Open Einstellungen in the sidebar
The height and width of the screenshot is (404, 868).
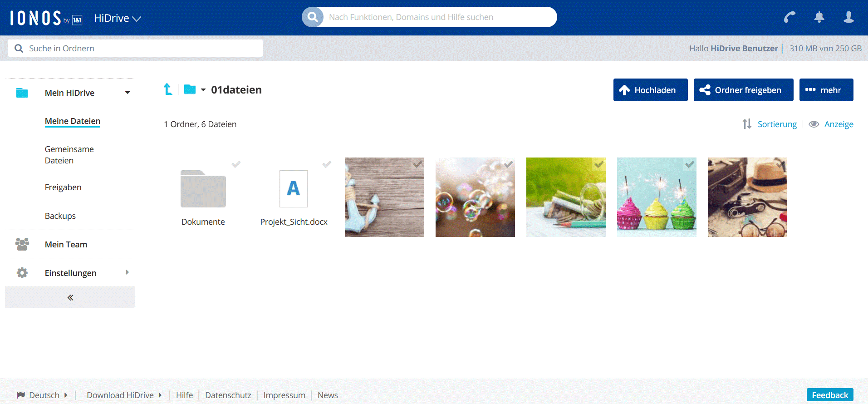coord(70,273)
